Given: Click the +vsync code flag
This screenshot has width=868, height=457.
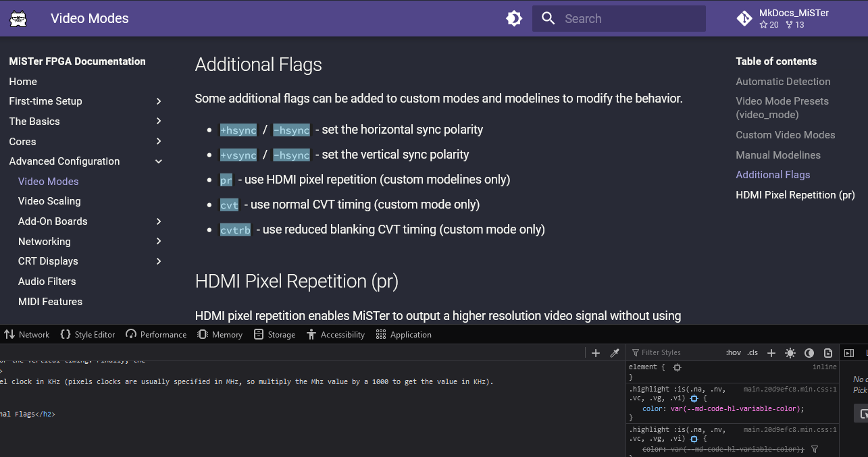Looking at the screenshot, I should pos(238,155).
